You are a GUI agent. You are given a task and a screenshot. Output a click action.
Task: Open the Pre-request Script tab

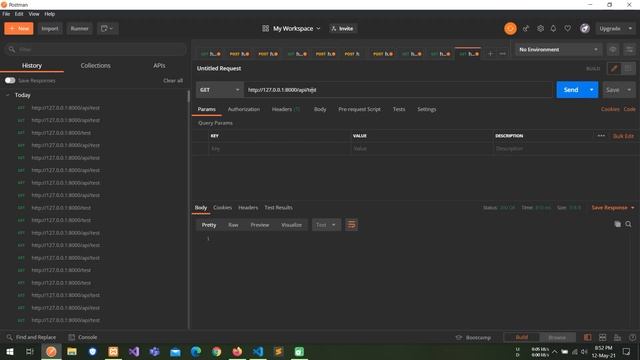point(359,109)
